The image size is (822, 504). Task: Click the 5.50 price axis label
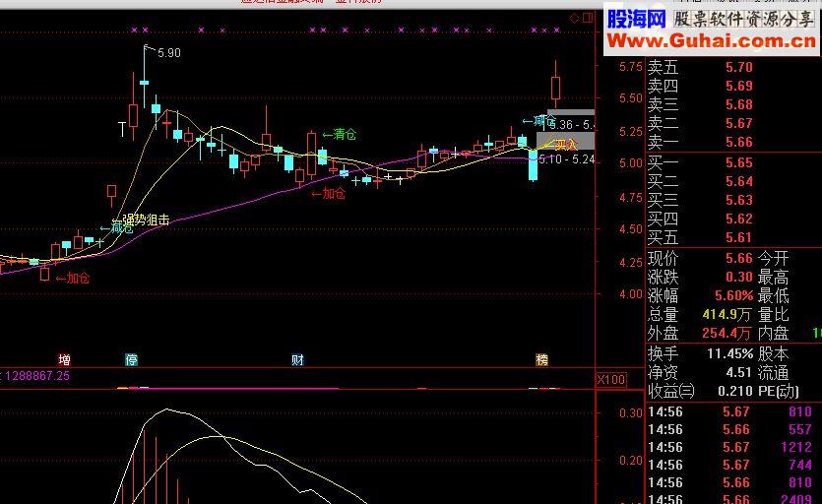(x=631, y=98)
